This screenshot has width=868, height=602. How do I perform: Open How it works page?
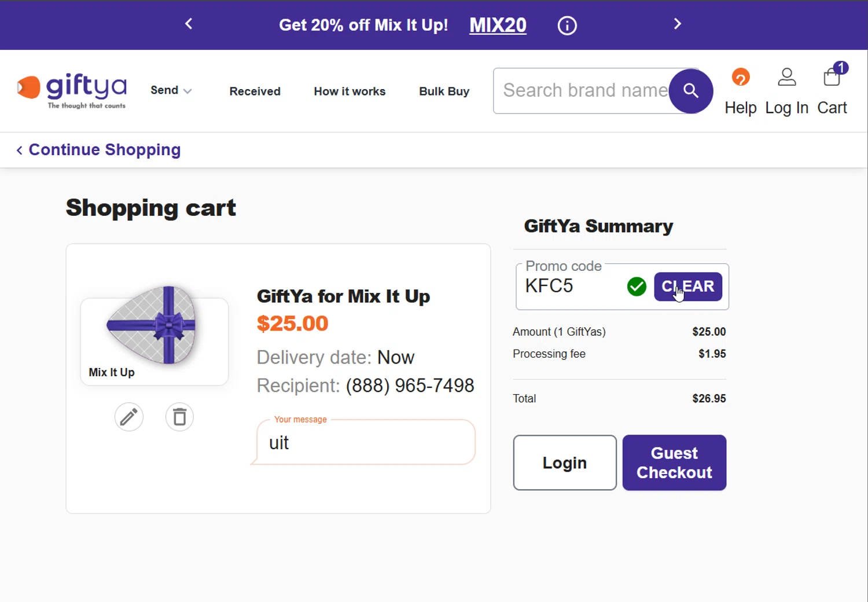350,91
